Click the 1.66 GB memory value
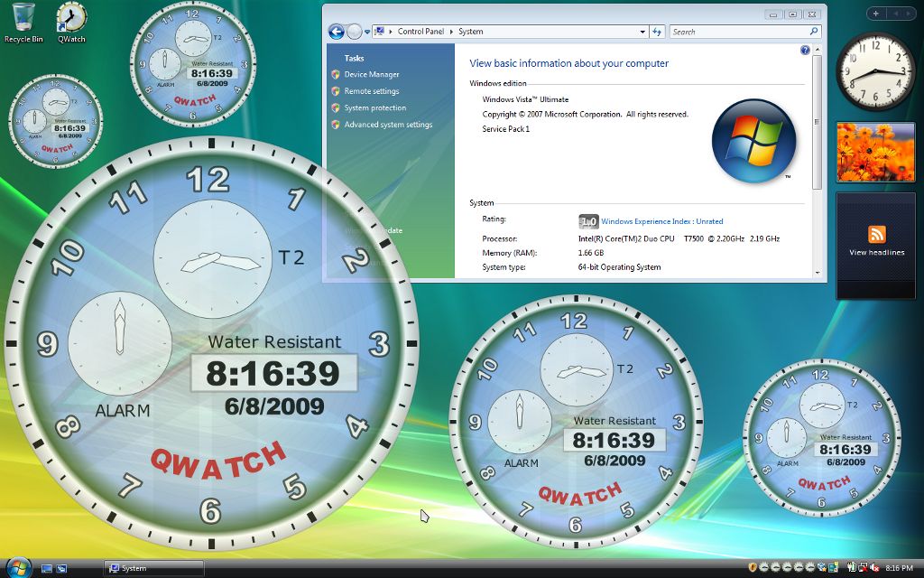 (590, 253)
